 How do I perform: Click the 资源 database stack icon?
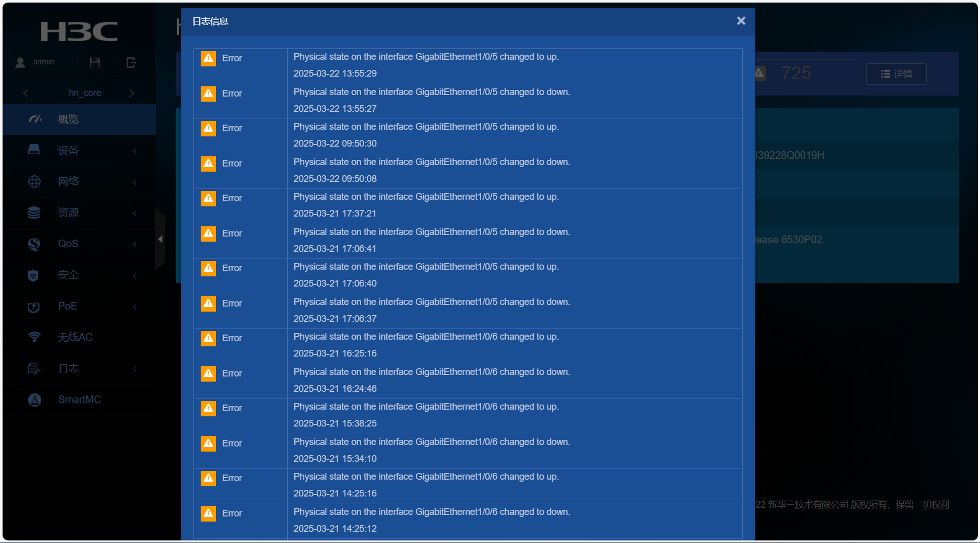(x=34, y=213)
